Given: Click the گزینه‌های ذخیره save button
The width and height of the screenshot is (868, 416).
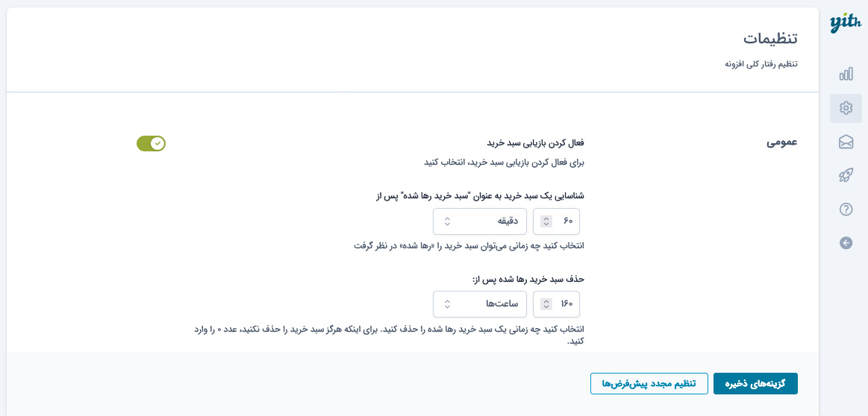Looking at the screenshot, I should pyautogui.click(x=755, y=383).
